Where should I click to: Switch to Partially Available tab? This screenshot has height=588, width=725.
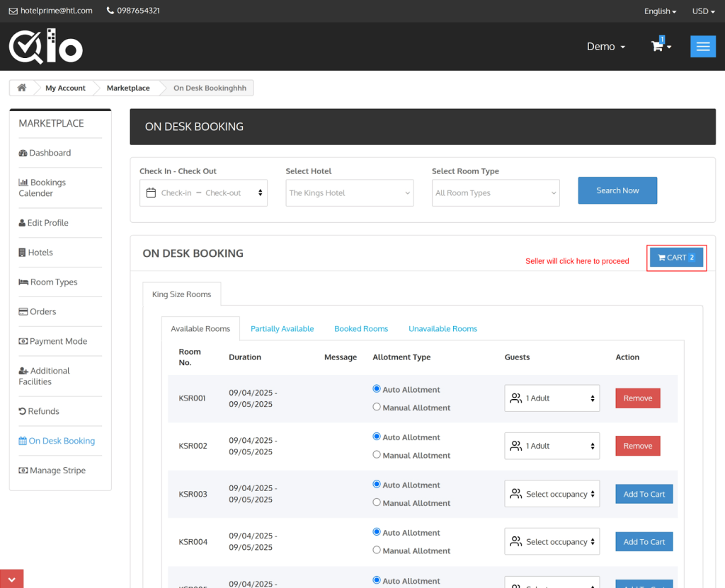(282, 328)
